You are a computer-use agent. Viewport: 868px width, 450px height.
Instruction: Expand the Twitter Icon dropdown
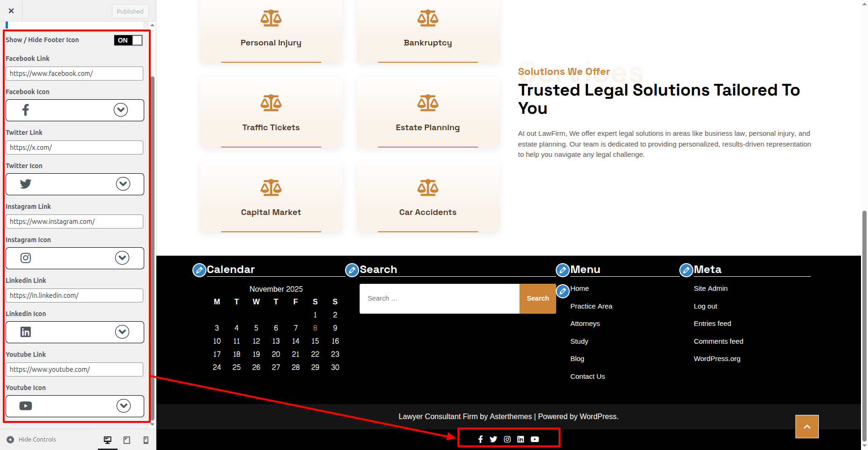(x=123, y=184)
